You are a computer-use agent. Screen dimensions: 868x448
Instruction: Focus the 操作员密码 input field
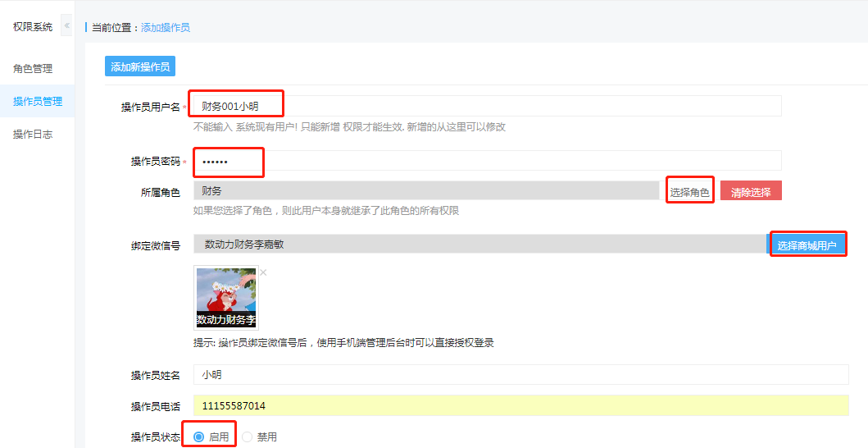[487, 160]
